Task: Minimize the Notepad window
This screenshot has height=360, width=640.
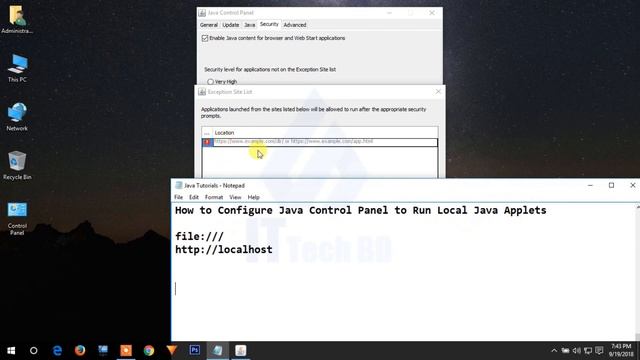Action: [590, 185]
